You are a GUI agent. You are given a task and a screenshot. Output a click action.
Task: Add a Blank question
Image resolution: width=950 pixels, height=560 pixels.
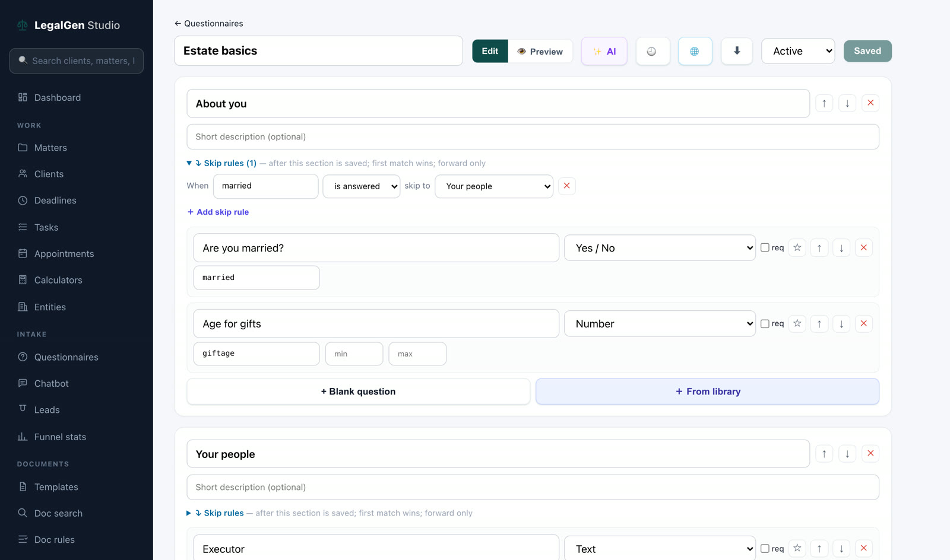tap(358, 392)
